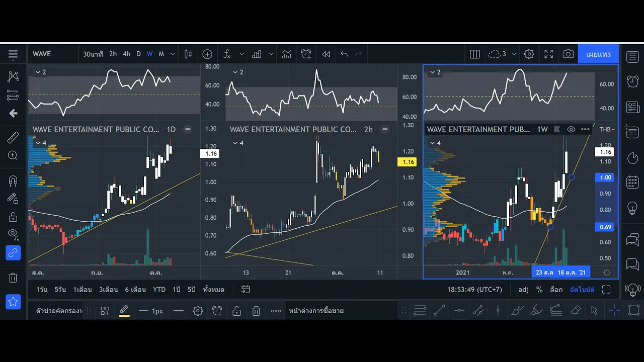Open the watchlist panel icon
Screen dimensions: 644x362
pyautogui.click(x=632, y=56)
